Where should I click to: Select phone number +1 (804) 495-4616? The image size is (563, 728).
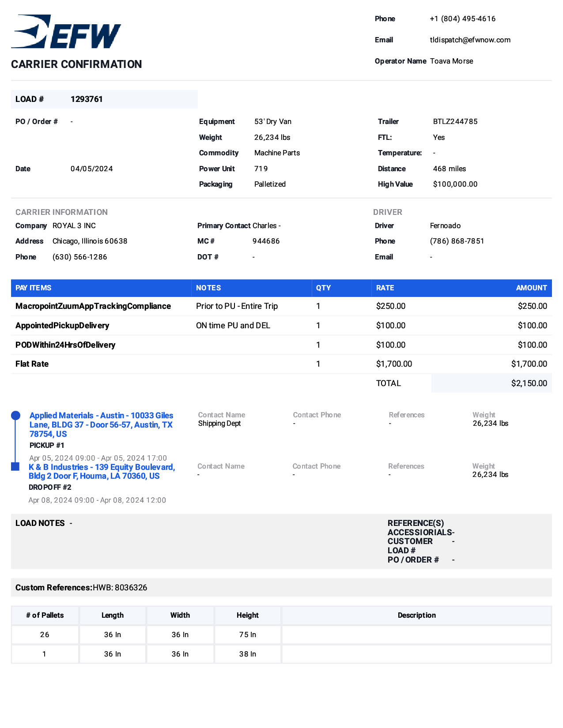[462, 19]
